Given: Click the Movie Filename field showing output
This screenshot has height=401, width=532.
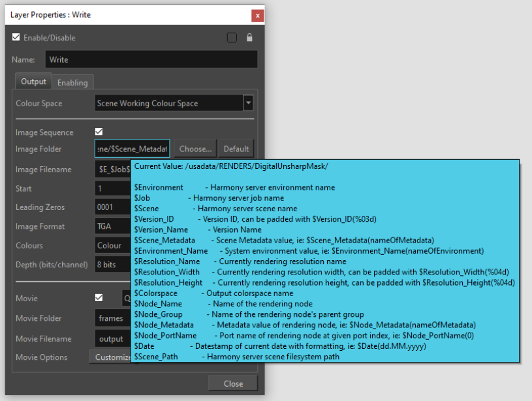Looking at the screenshot, I should [113, 338].
